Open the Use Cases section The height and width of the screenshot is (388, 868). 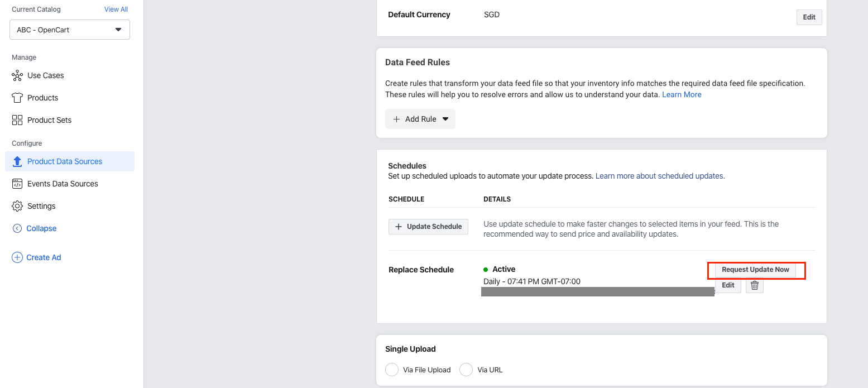click(x=45, y=75)
